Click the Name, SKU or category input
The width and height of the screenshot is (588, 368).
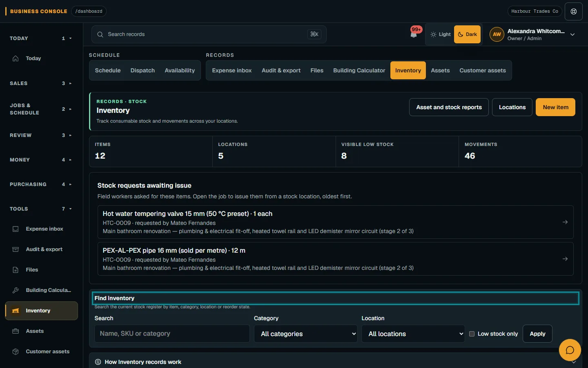click(x=172, y=334)
